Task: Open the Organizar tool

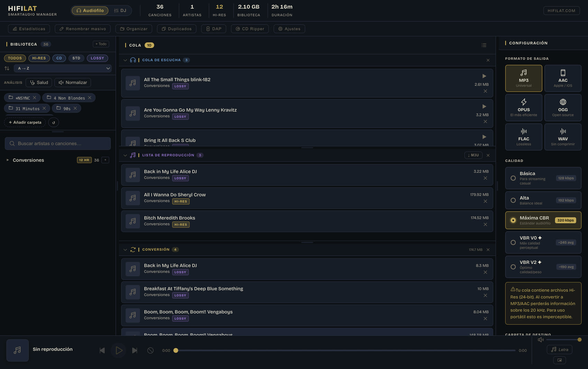Action: [134, 29]
